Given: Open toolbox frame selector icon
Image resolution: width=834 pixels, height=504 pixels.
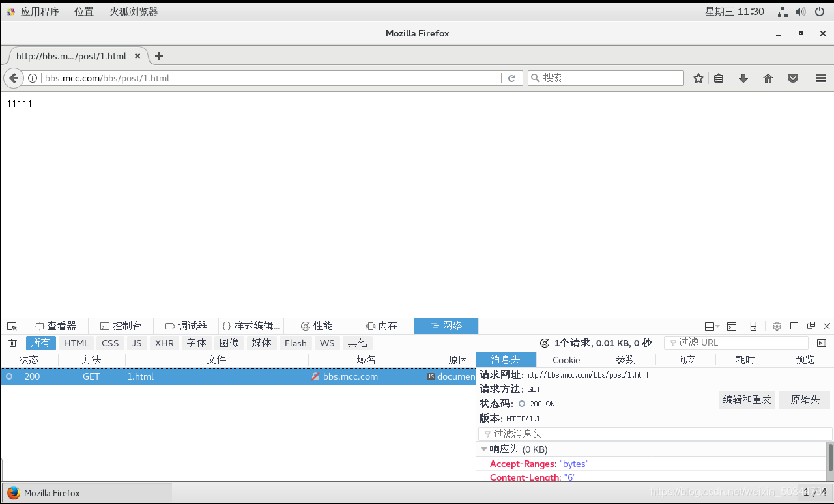Looking at the screenshot, I should 712,326.
